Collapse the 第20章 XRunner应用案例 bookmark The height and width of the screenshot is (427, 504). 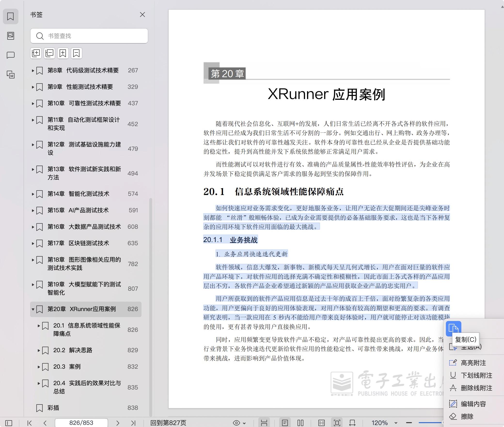33,309
